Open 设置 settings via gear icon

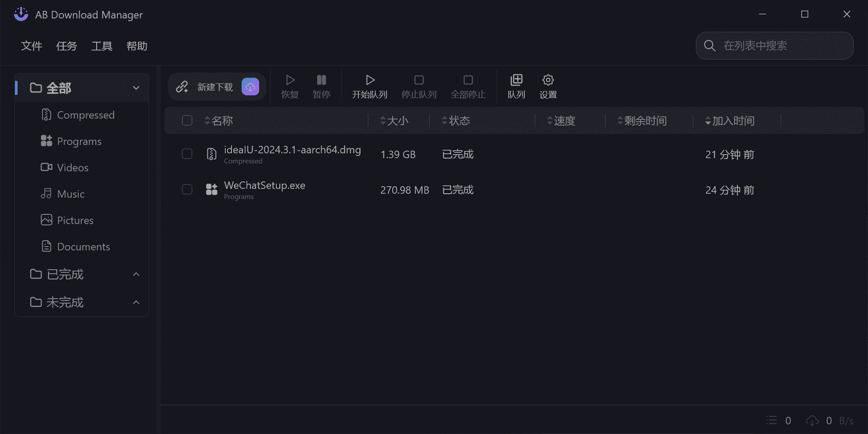547,86
